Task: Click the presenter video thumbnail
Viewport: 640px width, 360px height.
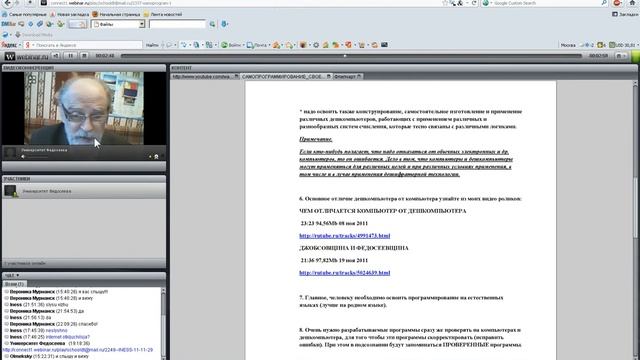Action: 84,108
